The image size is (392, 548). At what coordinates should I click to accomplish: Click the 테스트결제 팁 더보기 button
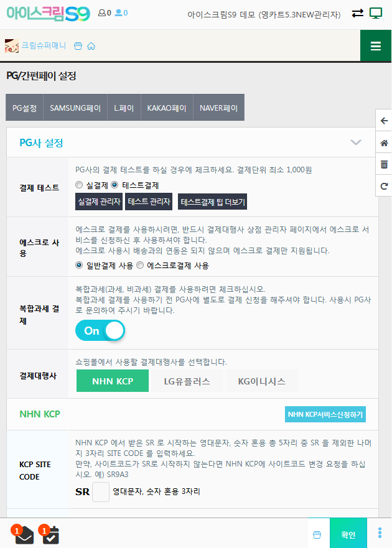pos(213,202)
